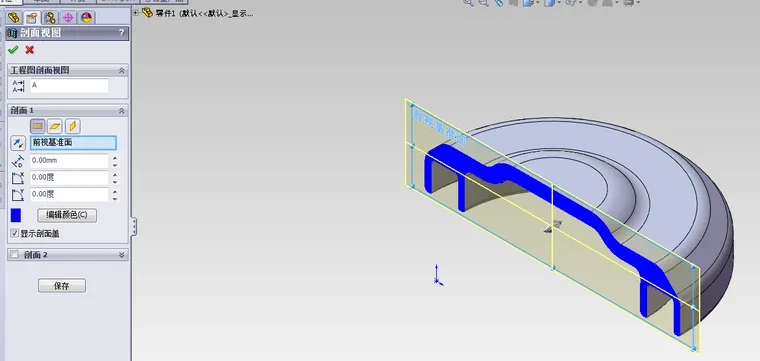Cancel section view with red X
The image size is (760, 361).
pos(30,50)
